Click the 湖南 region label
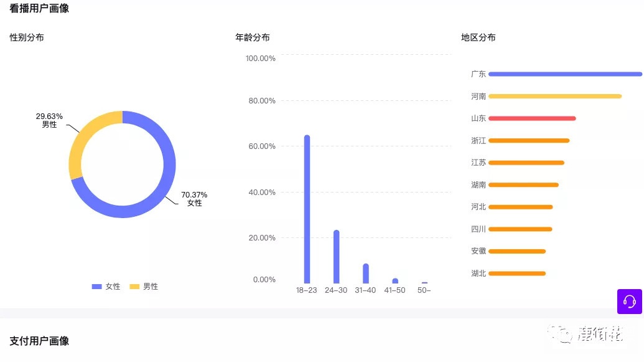 click(478, 185)
